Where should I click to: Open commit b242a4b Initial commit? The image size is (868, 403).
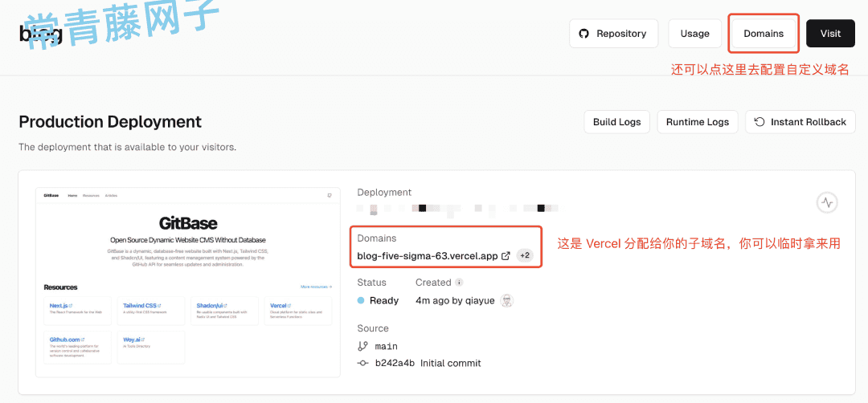click(x=428, y=363)
